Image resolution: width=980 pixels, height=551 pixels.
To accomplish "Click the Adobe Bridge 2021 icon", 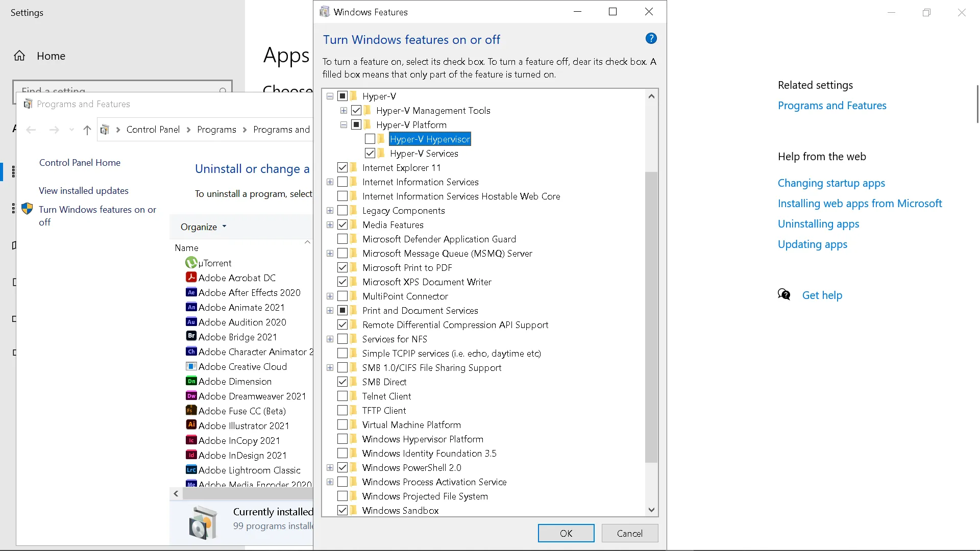I will (x=191, y=336).
